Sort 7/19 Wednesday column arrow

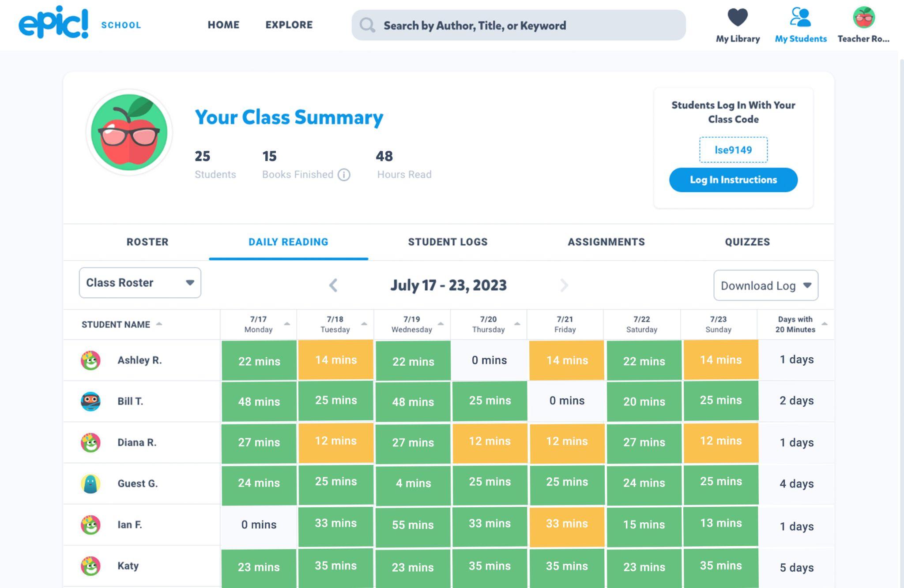(x=441, y=324)
